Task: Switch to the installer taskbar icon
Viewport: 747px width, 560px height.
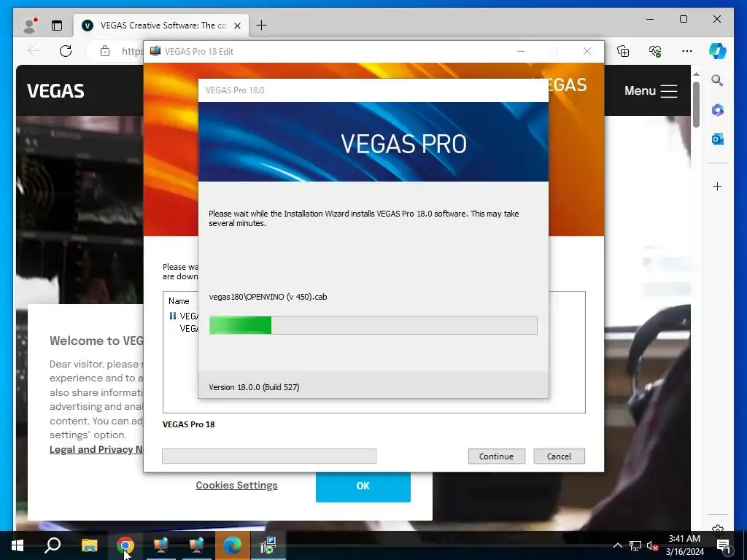Action: pos(268,545)
